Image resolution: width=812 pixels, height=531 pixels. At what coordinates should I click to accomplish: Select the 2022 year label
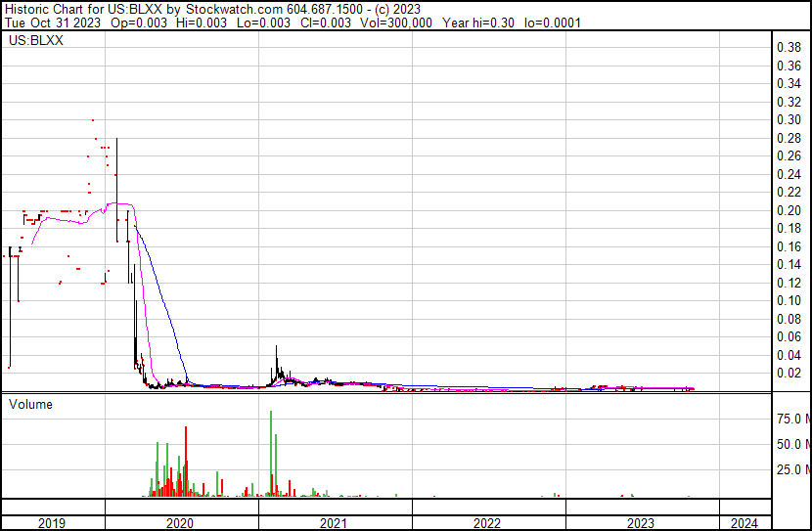pos(488,523)
